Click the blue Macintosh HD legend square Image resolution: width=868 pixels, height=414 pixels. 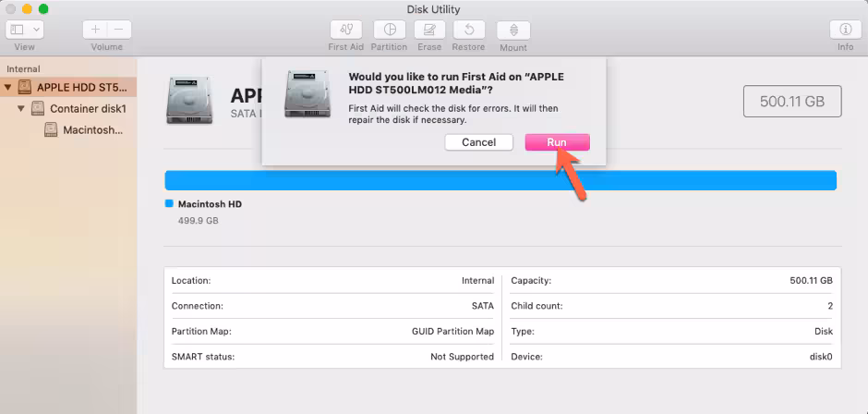169,204
